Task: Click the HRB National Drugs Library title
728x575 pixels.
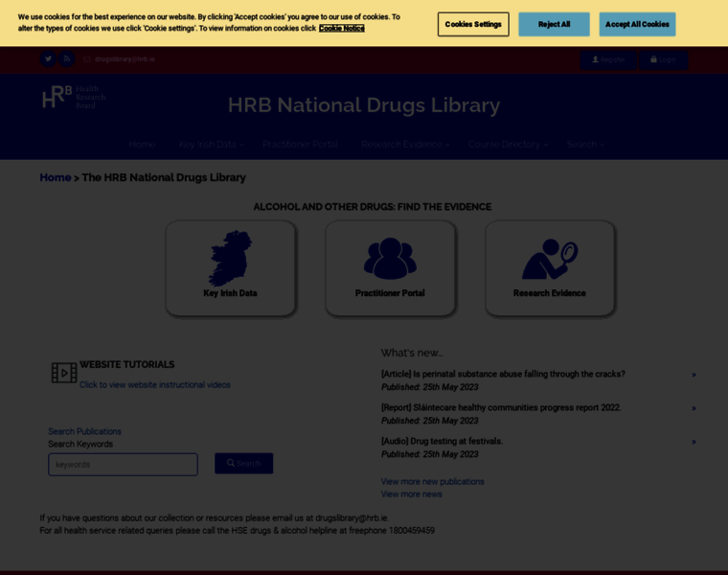Action: point(364,105)
